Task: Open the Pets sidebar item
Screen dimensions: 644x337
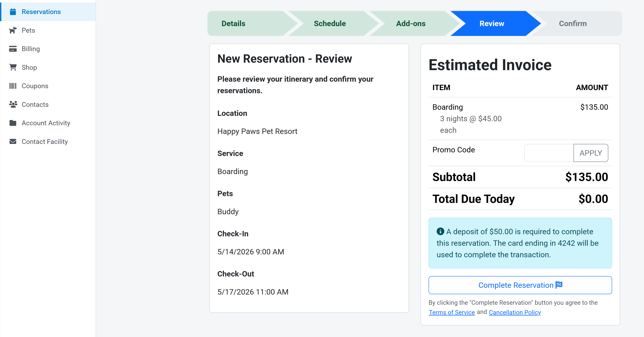Action: coord(48,30)
